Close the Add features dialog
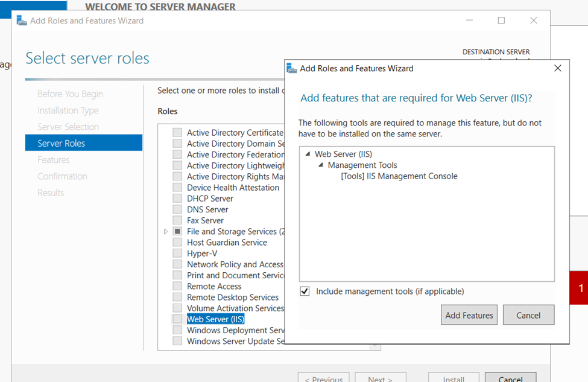 pyautogui.click(x=557, y=68)
